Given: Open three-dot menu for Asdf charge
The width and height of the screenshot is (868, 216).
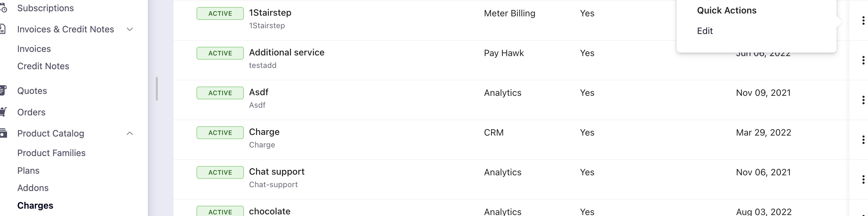Looking at the screenshot, I should (863, 100).
